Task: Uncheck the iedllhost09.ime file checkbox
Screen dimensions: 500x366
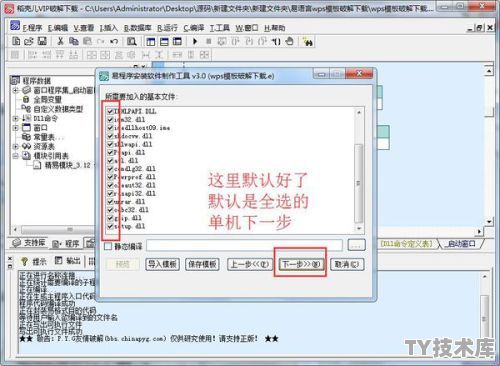Action: pos(110,127)
